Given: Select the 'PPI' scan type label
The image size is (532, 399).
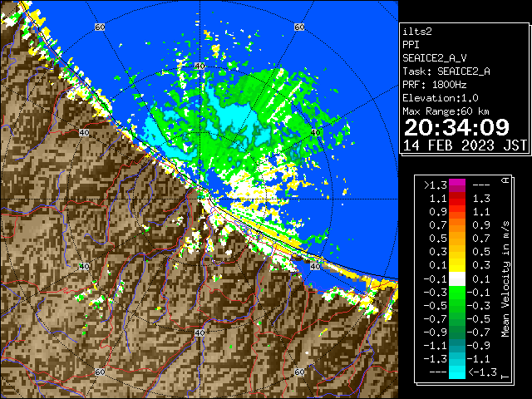Looking at the screenshot, I should pyautogui.click(x=411, y=45).
